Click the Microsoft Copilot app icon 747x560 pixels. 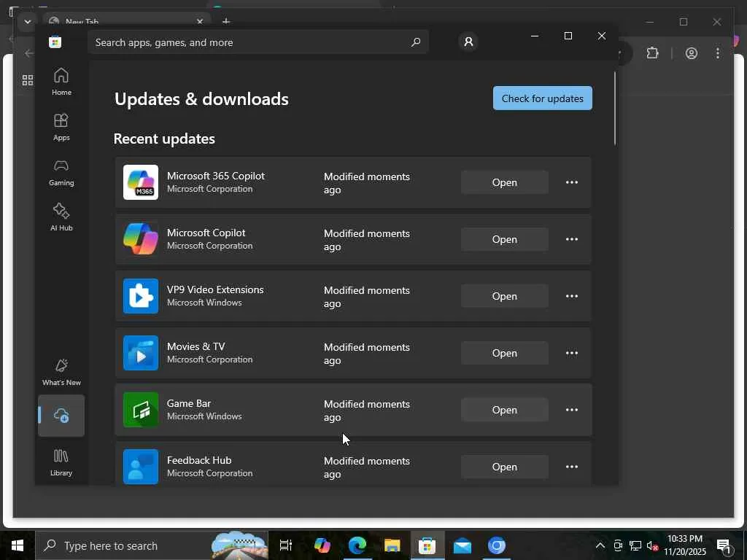(141, 239)
